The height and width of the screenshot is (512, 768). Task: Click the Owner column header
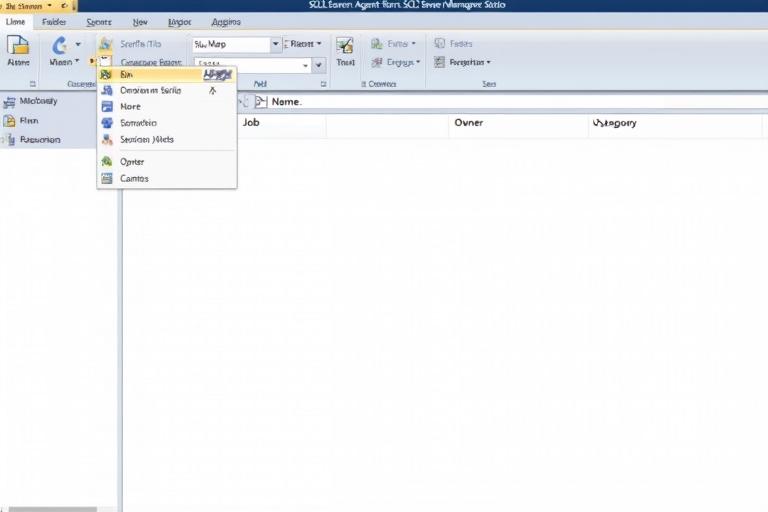coord(469,123)
